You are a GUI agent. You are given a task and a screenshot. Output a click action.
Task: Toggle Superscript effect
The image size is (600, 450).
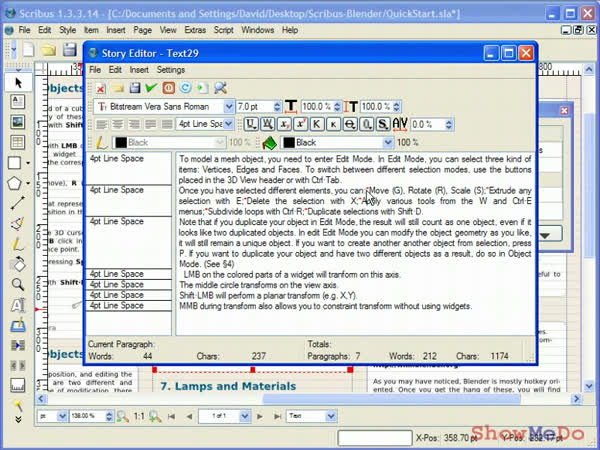point(300,124)
